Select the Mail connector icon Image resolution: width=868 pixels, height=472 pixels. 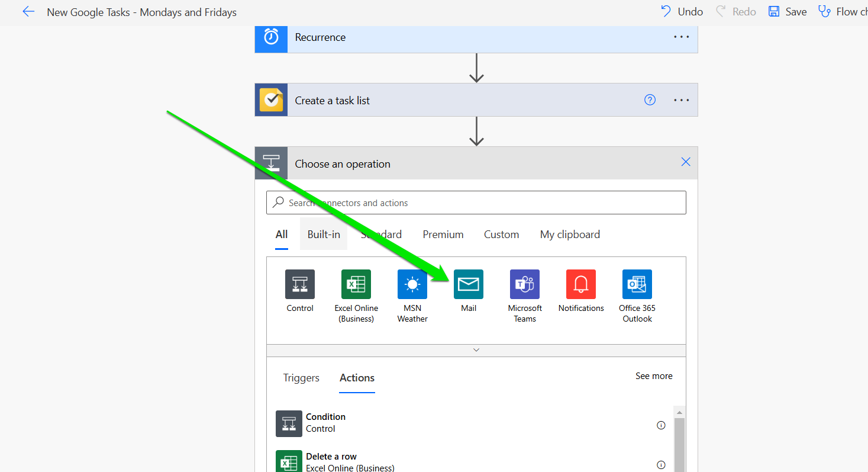[x=468, y=284]
